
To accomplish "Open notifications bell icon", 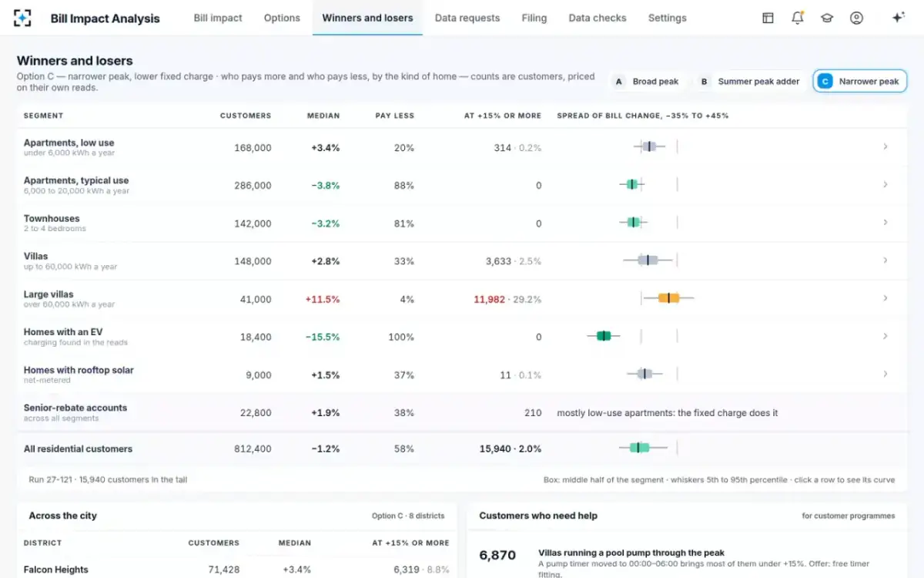I will [798, 18].
